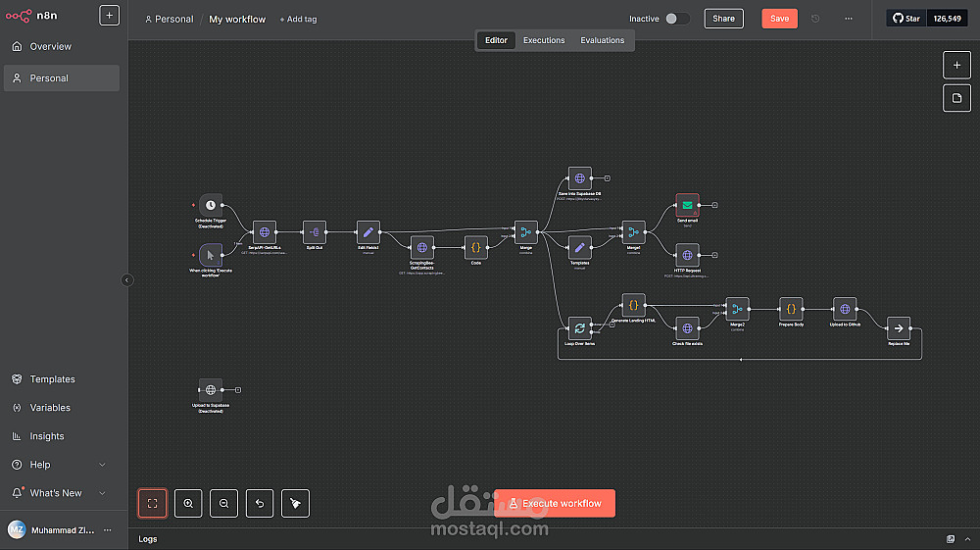Expand the Help menu chevron

coord(103,465)
